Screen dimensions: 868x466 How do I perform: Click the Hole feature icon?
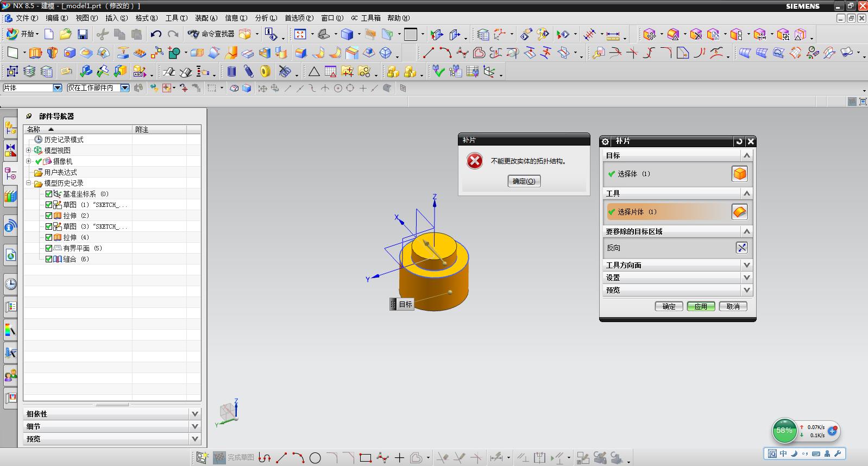click(70, 53)
